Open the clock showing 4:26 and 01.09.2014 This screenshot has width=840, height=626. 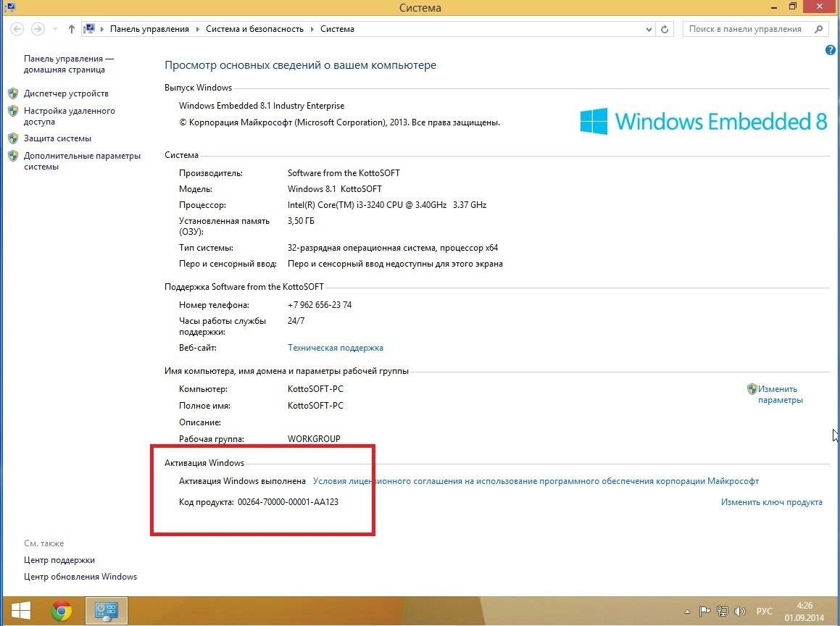(x=806, y=612)
